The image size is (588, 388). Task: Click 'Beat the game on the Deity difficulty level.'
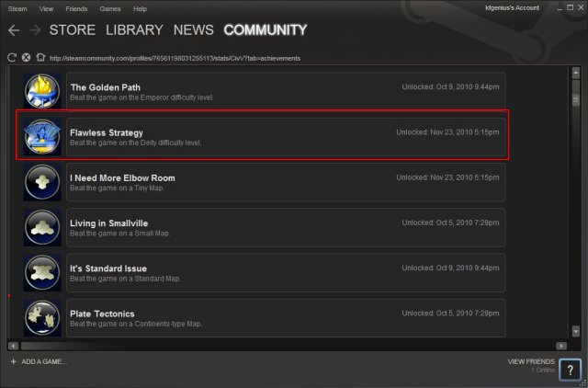coord(136,143)
